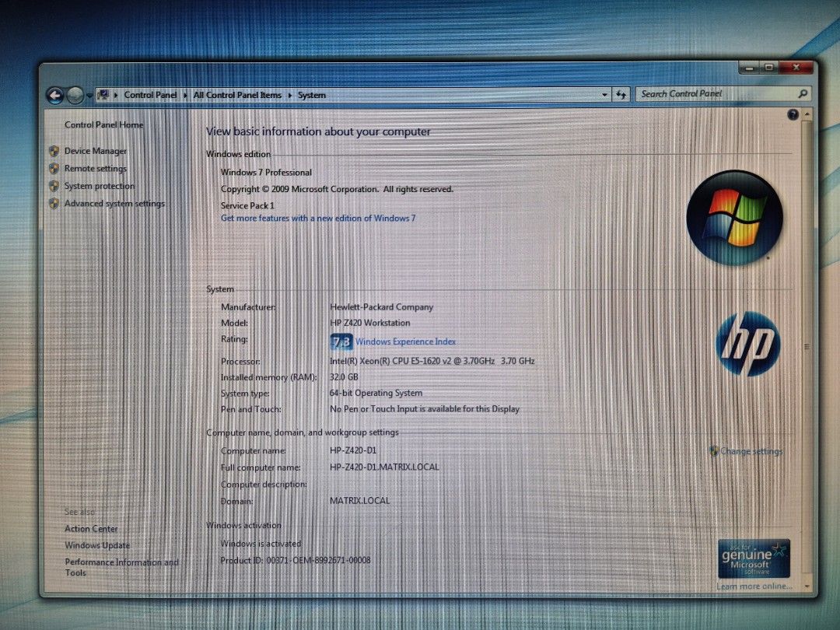
Task: Open the recent pages dropdown arrow
Action: point(89,96)
